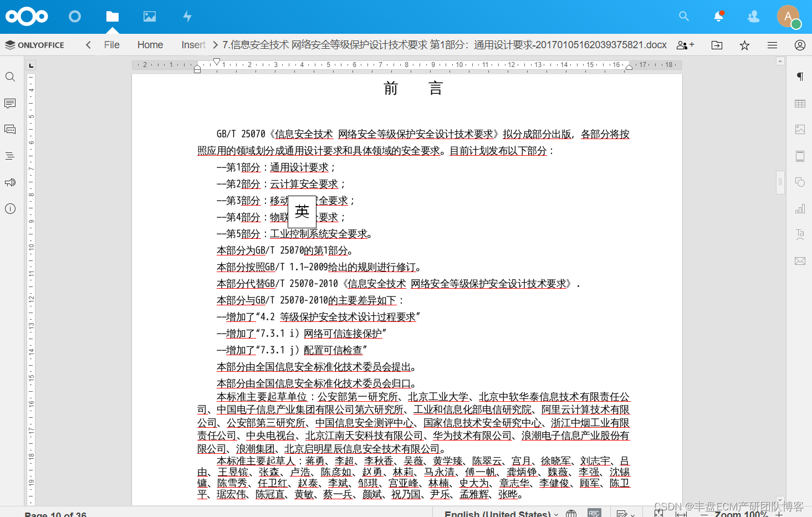This screenshot has height=517, width=812.
Task: Click the ONLYOFFICE logo
Action: [x=34, y=45]
